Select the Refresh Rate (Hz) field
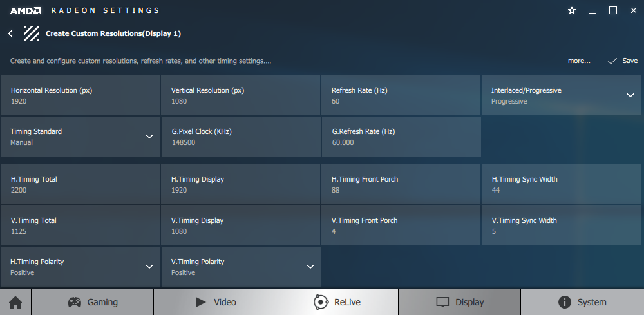Screen dimensions: 644x315 pyautogui.click(x=401, y=95)
